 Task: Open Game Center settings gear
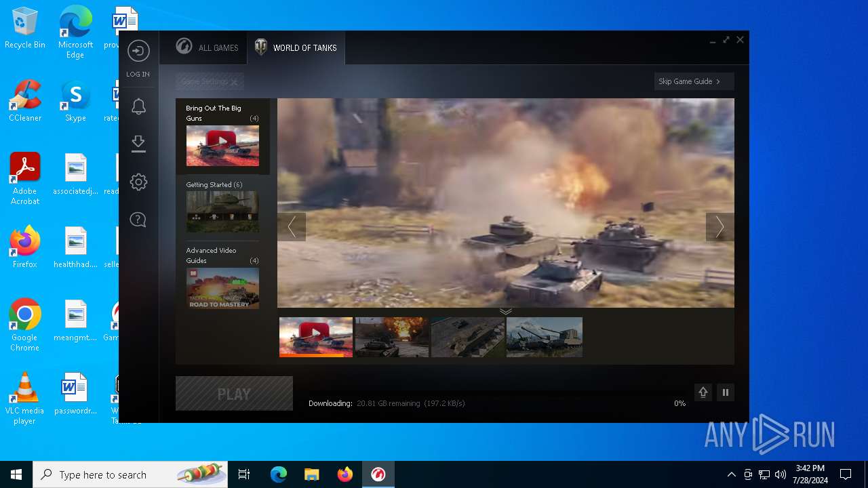pos(138,182)
